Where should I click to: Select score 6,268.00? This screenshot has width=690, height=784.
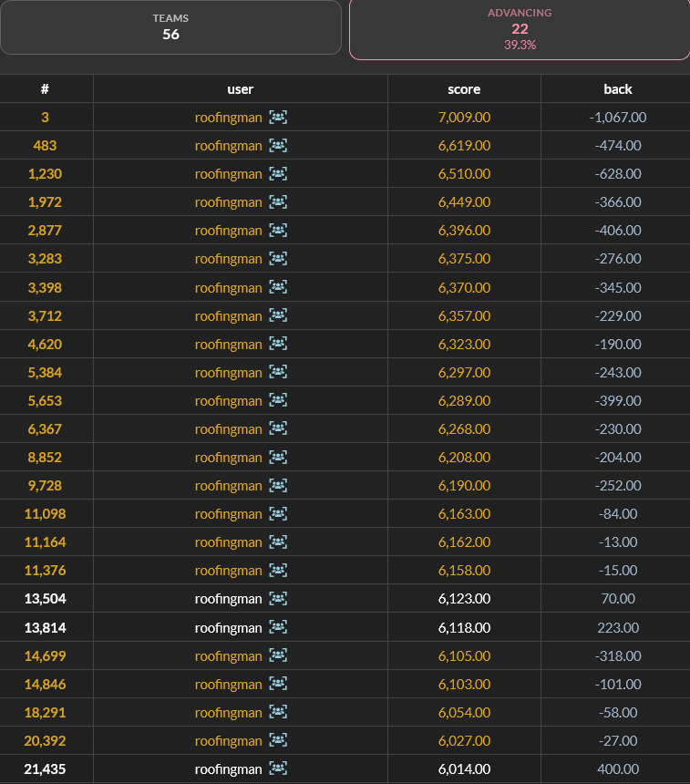464,429
